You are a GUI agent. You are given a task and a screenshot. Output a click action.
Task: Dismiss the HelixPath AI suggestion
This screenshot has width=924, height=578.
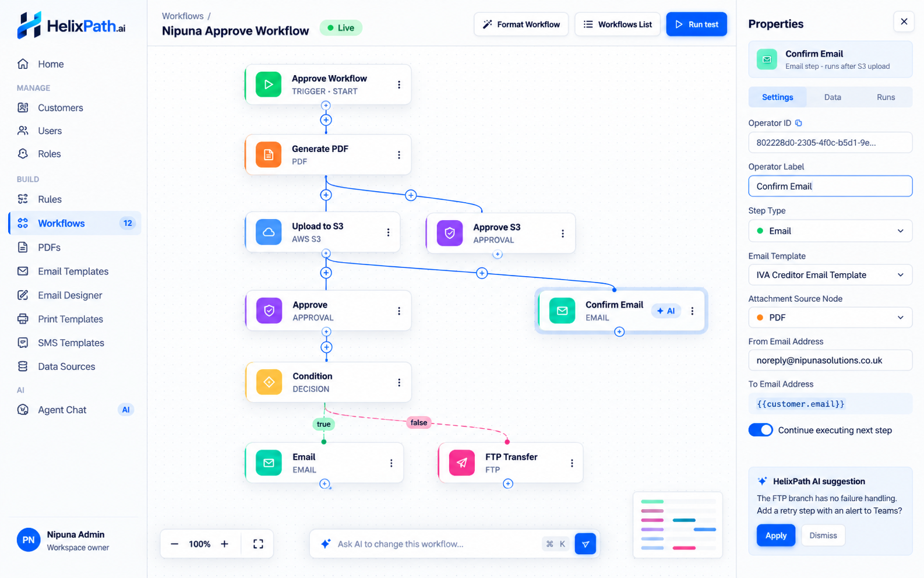(x=823, y=535)
